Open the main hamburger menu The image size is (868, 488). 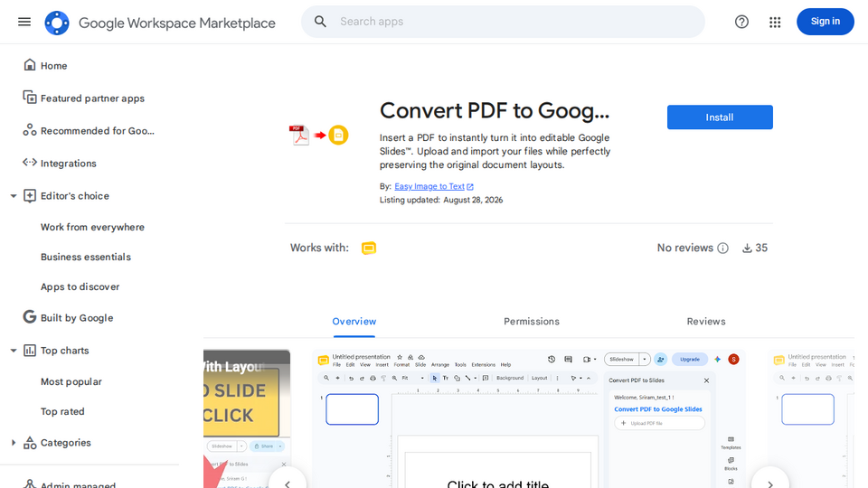[x=24, y=22]
